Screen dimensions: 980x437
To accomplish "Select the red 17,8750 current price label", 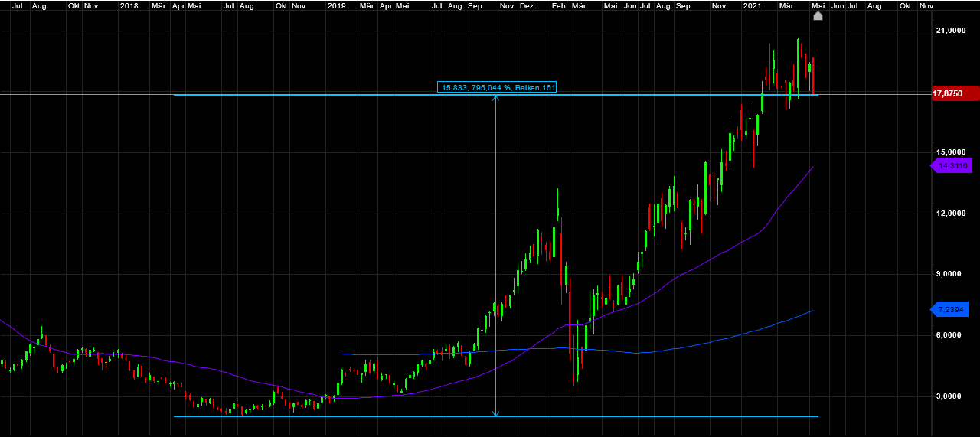I will click(x=954, y=93).
